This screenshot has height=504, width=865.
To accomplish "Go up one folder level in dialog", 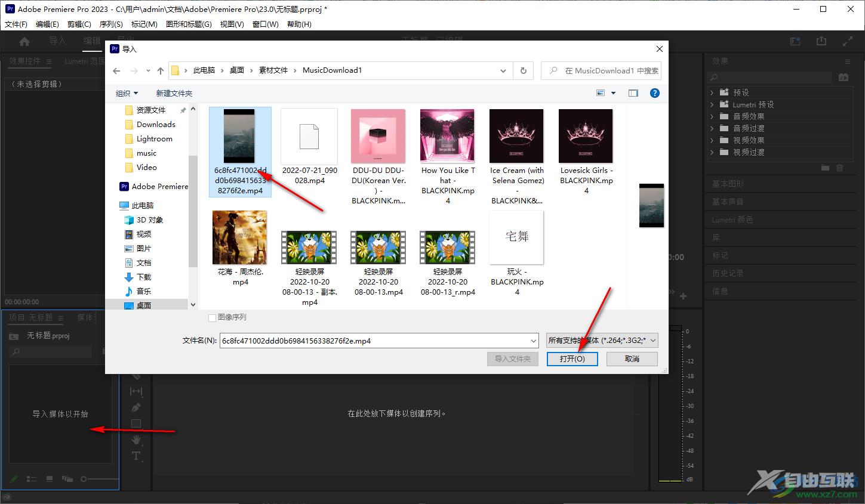I will 160,70.
